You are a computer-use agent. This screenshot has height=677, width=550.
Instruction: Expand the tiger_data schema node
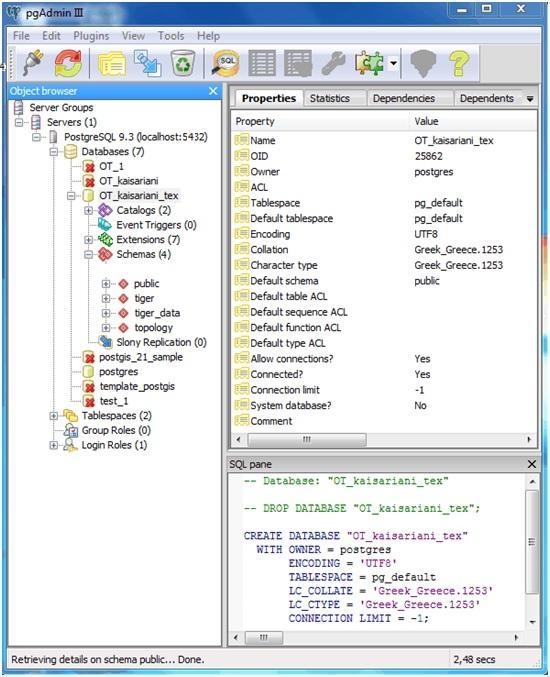coord(106,313)
